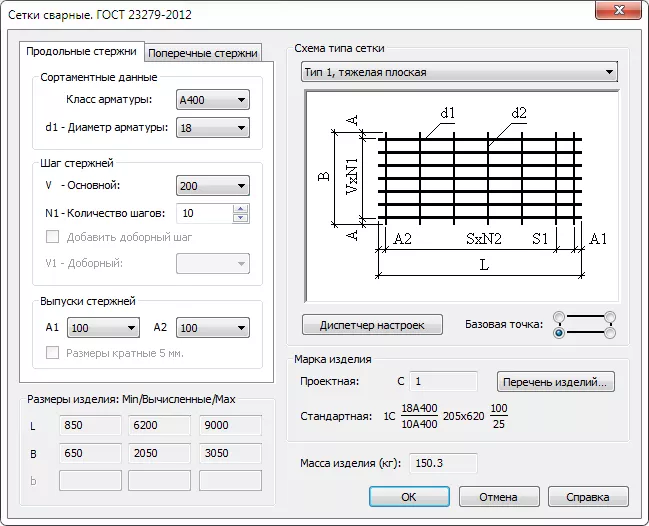Increase N1 step count with up arrow
Viewport: 649px width, 526px height.
[240, 208]
